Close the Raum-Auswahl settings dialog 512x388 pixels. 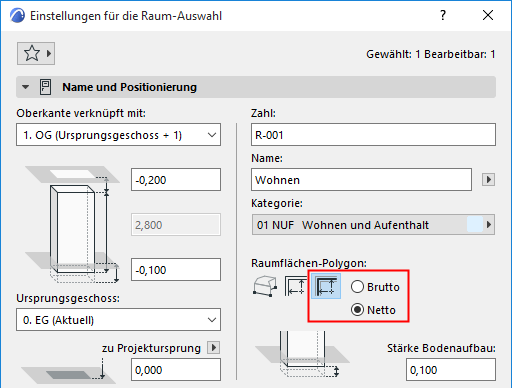[x=488, y=15]
